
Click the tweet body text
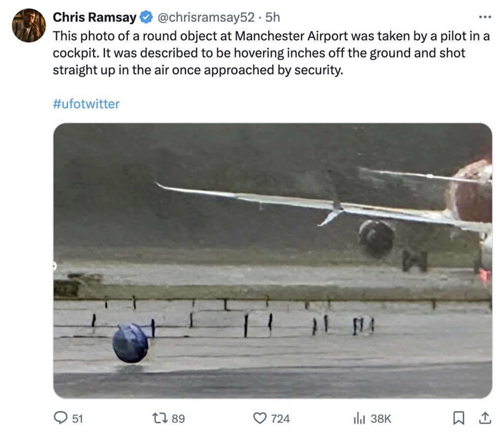271,53
